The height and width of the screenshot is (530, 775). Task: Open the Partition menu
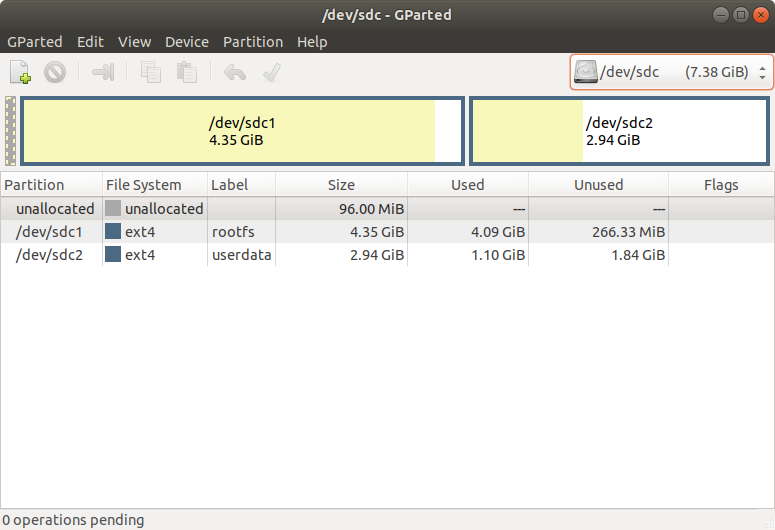pyautogui.click(x=252, y=42)
